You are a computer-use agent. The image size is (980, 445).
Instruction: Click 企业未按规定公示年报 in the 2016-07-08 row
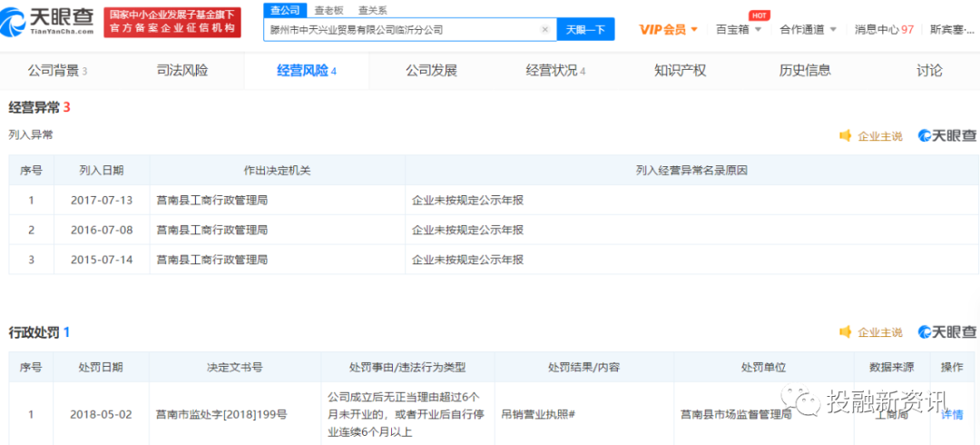tap(467, 230)
